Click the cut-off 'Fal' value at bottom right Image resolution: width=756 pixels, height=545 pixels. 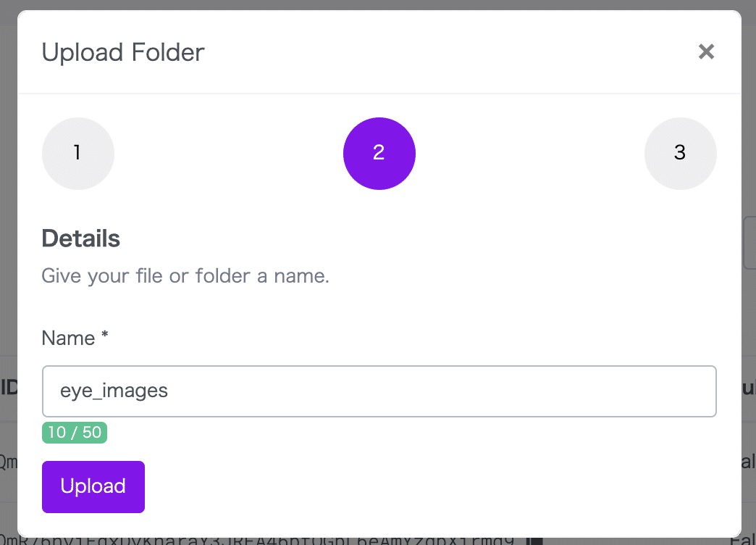[x=744, y=541]
